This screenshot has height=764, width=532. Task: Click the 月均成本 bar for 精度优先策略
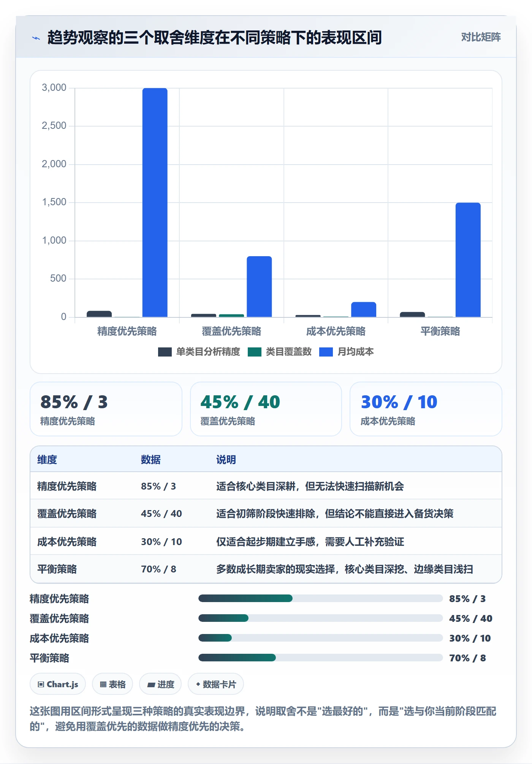tap(155, 203)
